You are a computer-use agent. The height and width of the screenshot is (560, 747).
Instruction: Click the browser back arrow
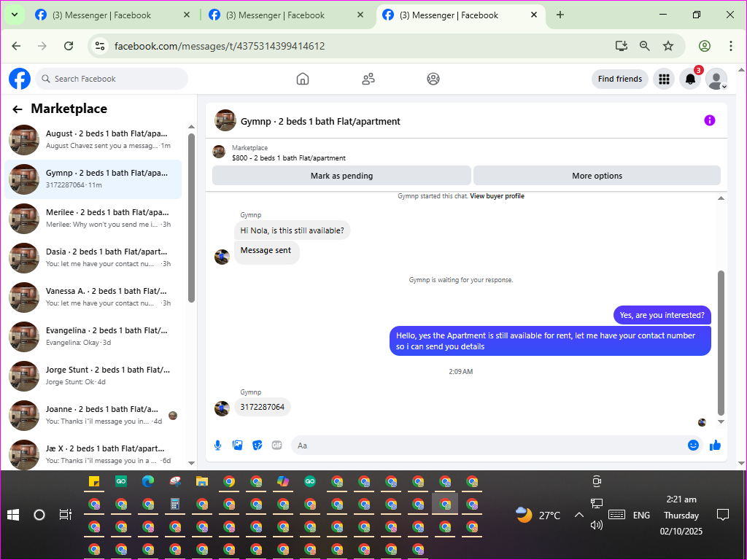[17, 46]
